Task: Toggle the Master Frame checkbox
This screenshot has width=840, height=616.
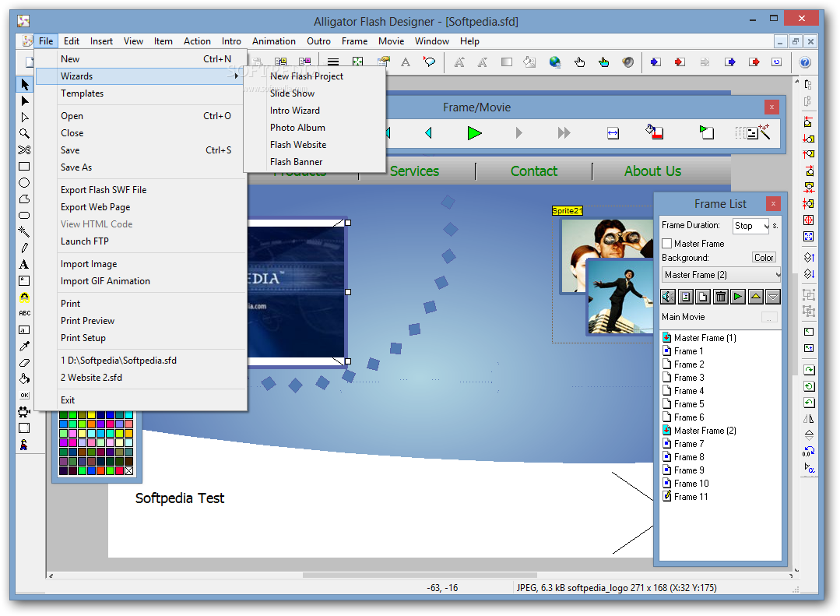Action: point(667,244)
